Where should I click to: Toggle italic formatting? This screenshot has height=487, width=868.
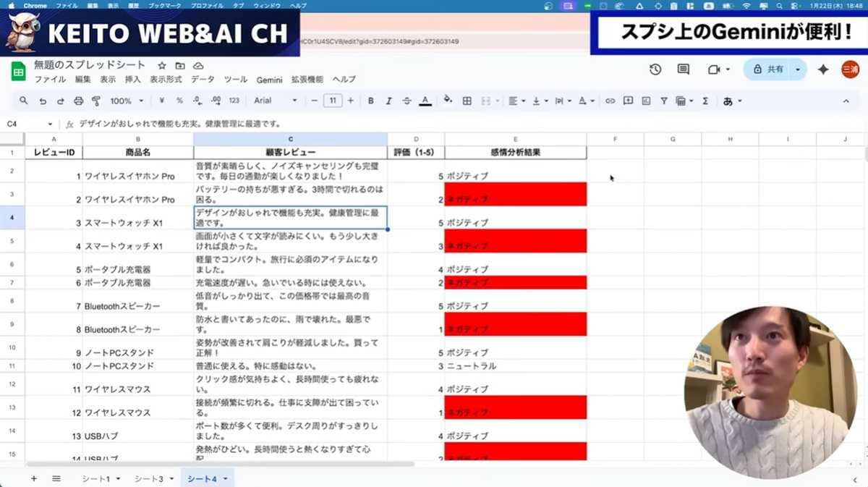[x=388, y=101]
